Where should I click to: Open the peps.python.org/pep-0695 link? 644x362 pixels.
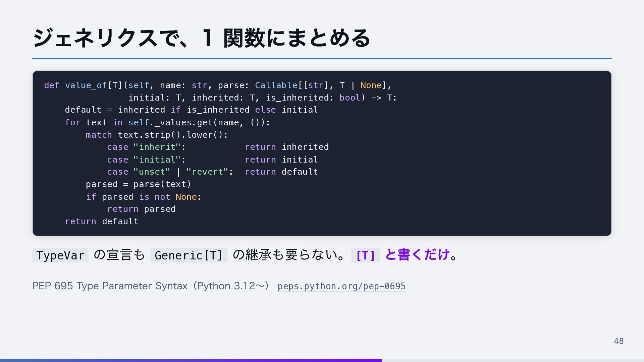tap(341, 286)
